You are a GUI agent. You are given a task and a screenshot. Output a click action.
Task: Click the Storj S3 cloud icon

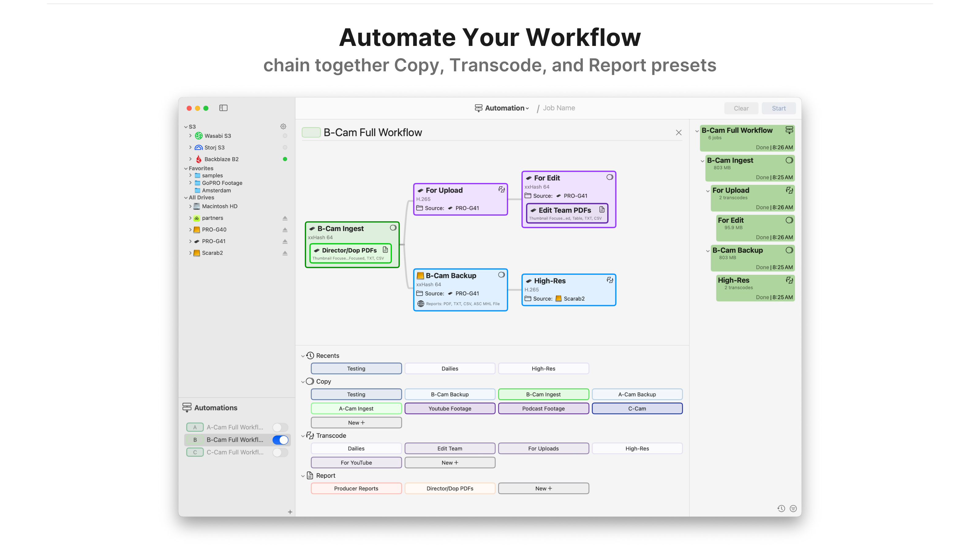[198, 148]
